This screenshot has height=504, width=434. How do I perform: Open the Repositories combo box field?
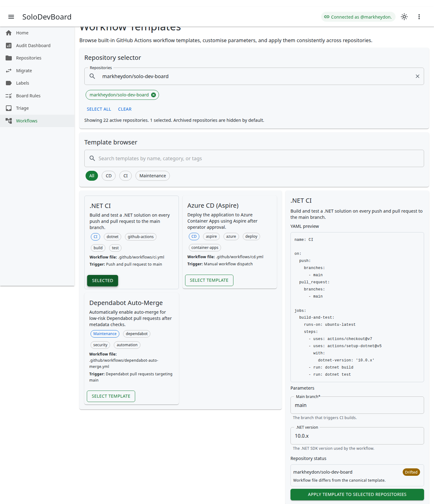254,76
